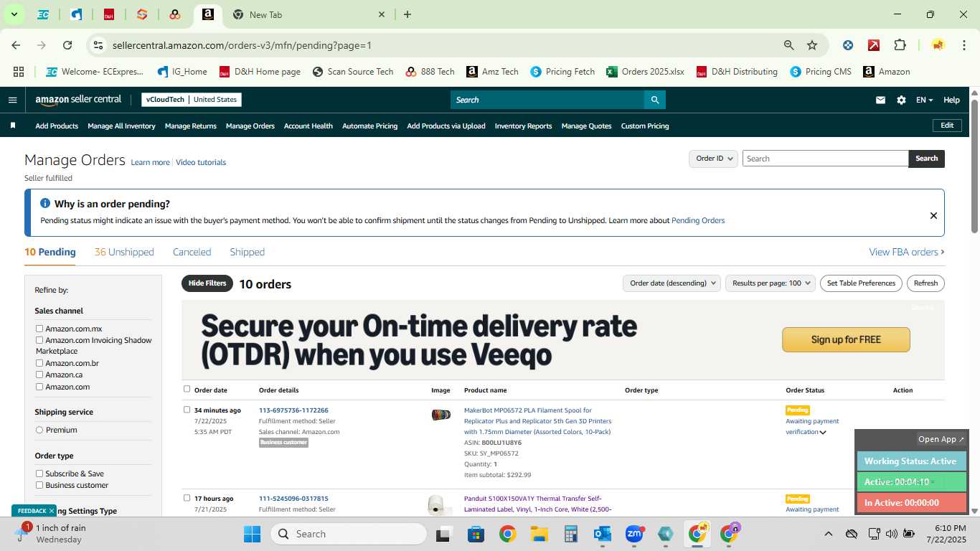Open the browser extensions puzzle icon

point(900,45)
